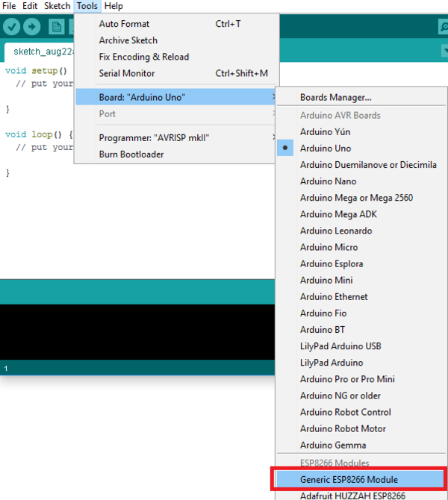Select Arduino Yún board
This screenshot has height=500, width=448.
[x=361, y=131]
